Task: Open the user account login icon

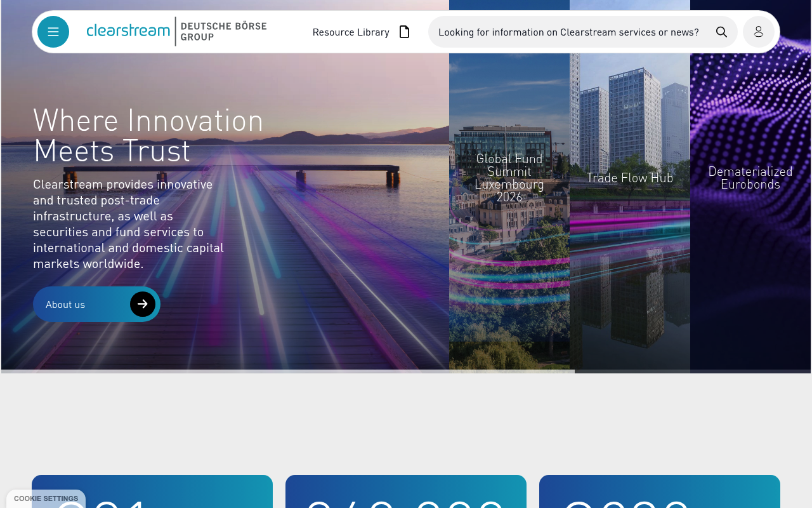Action: [759, 32]
